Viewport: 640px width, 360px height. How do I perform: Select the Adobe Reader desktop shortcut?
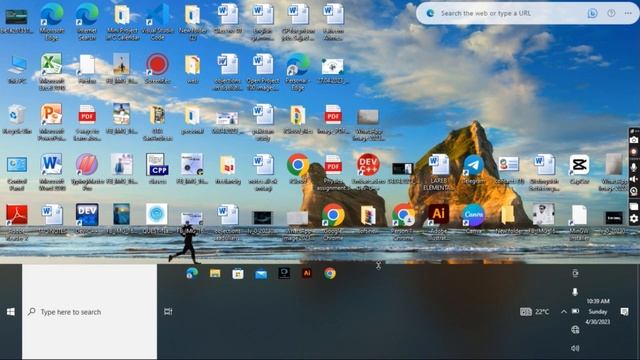coord(17,222)
